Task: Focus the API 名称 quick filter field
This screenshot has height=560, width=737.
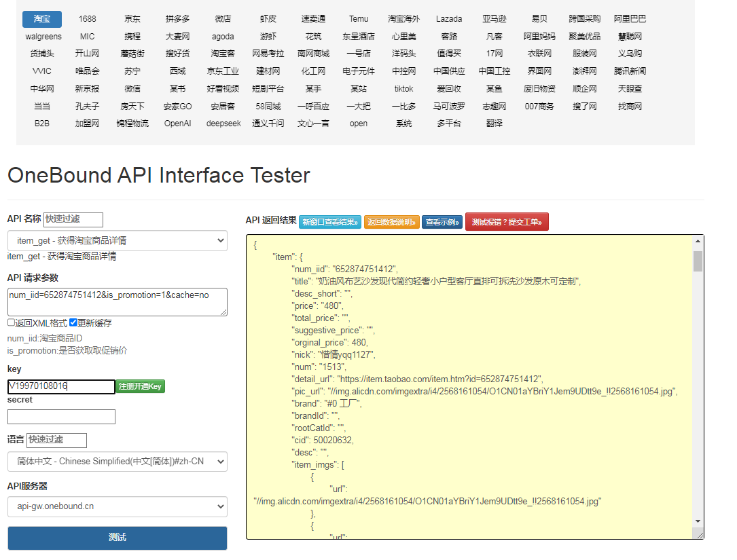Action: (x=73, y=219)
